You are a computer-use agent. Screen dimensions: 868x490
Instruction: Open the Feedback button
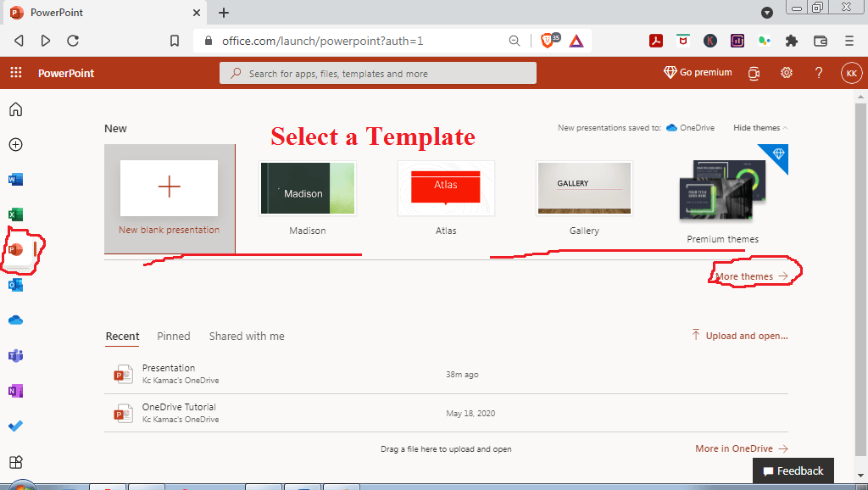tap(793, 471)
